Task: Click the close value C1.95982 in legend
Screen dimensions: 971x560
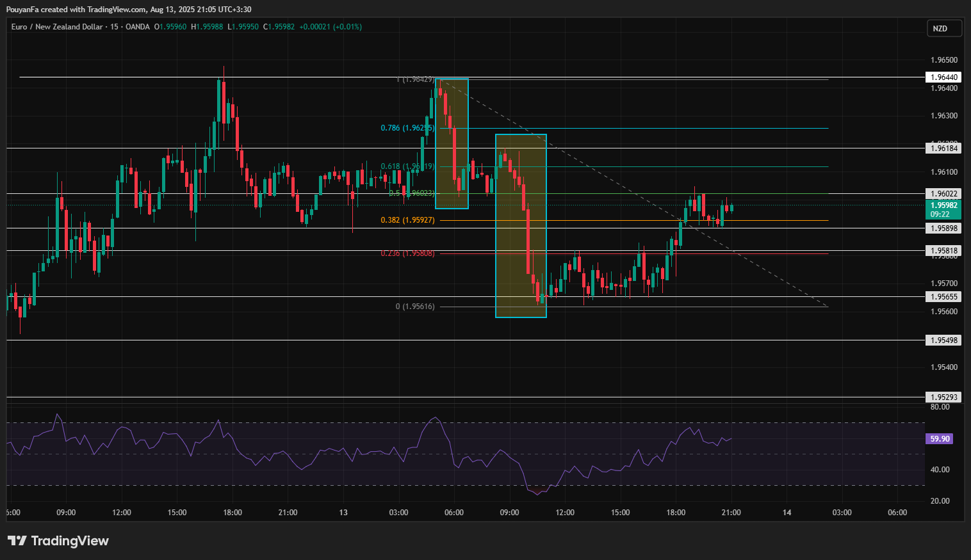Action: click(279, 27)
